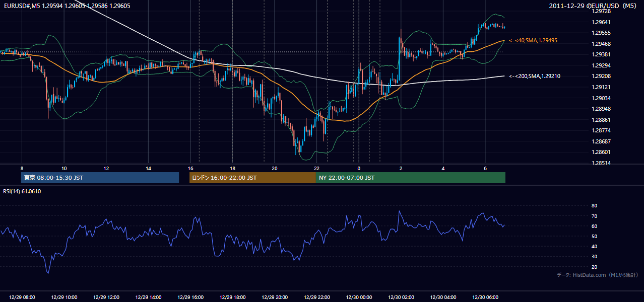
Task: Click the 12/30 00:00 time label
Action: click(359, 297)
